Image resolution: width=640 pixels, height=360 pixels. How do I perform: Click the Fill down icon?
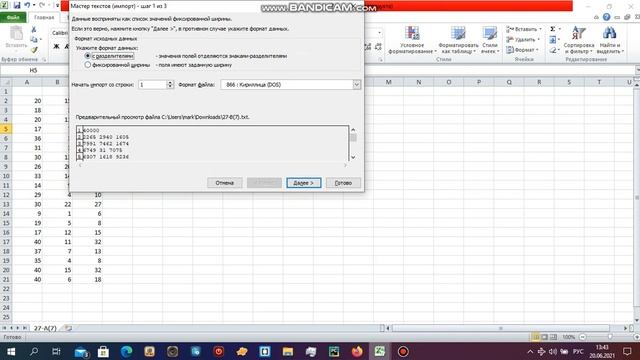(x=553, y=40)
